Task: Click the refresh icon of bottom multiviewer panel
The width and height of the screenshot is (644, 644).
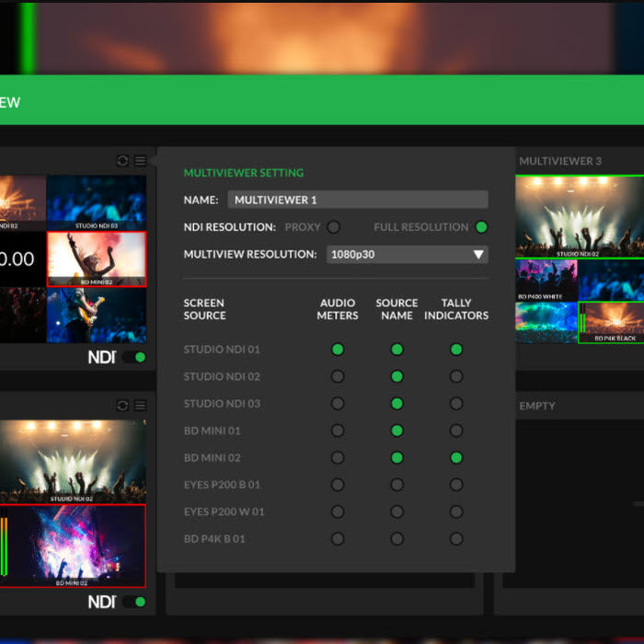Action: click(122, 406)
